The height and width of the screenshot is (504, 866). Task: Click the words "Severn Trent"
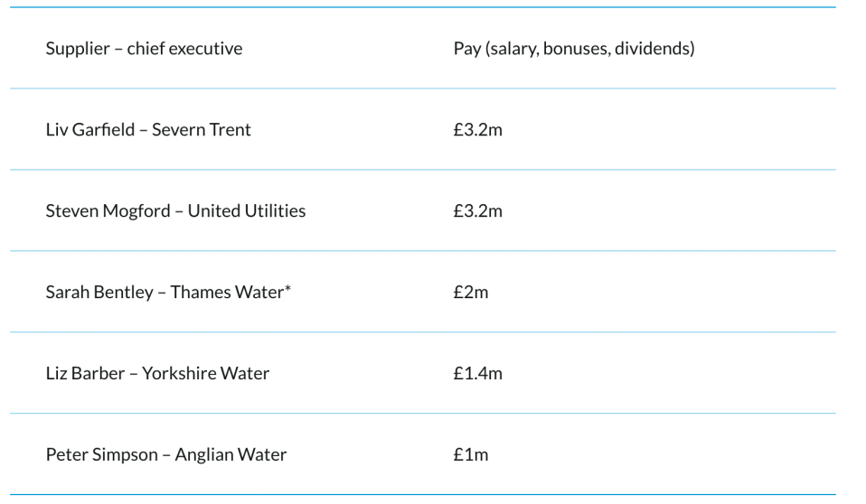tap(202, 130)
